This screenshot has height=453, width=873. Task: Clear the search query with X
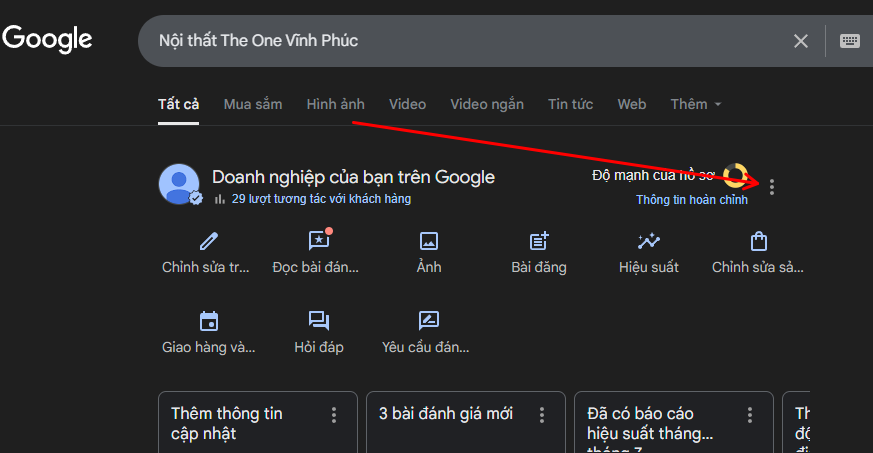coord(801,41)
